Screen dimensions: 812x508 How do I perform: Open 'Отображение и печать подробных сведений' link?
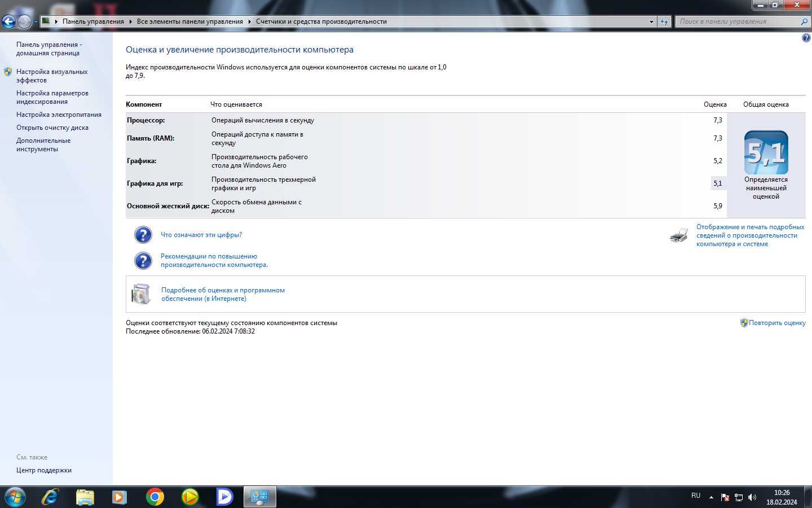(x=750, y=235)
